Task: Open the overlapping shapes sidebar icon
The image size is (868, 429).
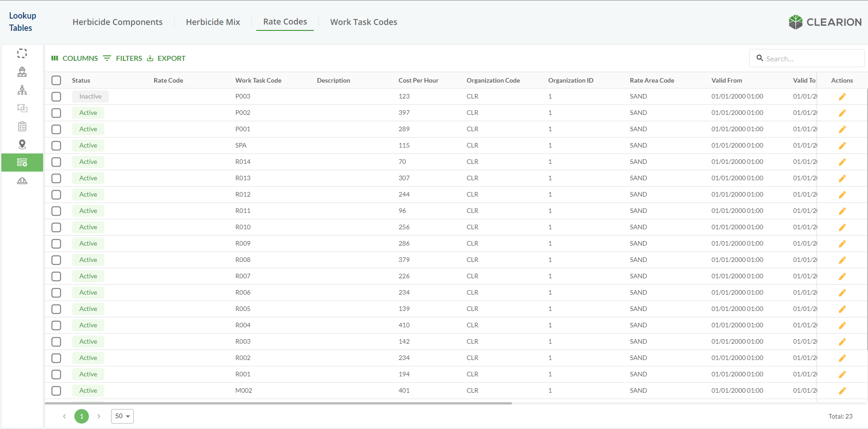Action: [x=22, y=108]
